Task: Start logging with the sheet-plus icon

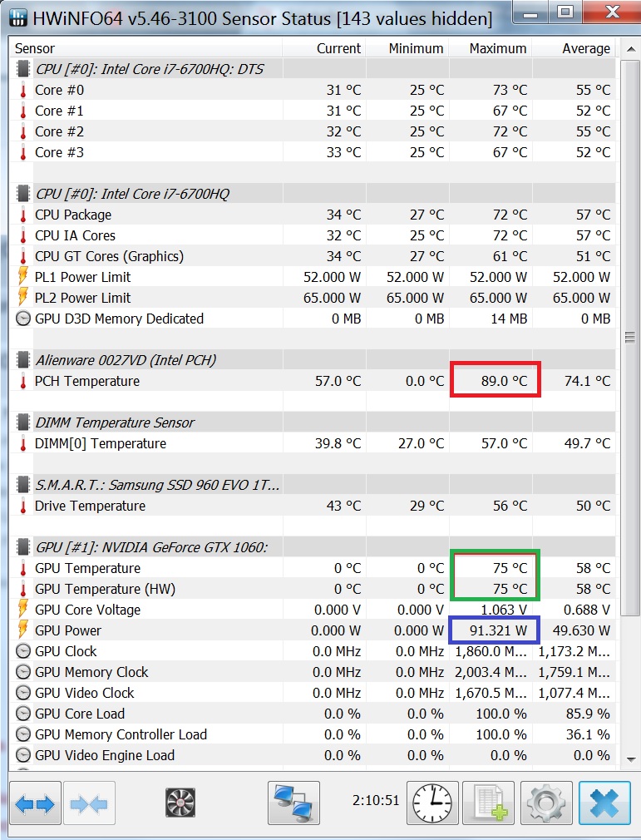Action: (488, 803)
